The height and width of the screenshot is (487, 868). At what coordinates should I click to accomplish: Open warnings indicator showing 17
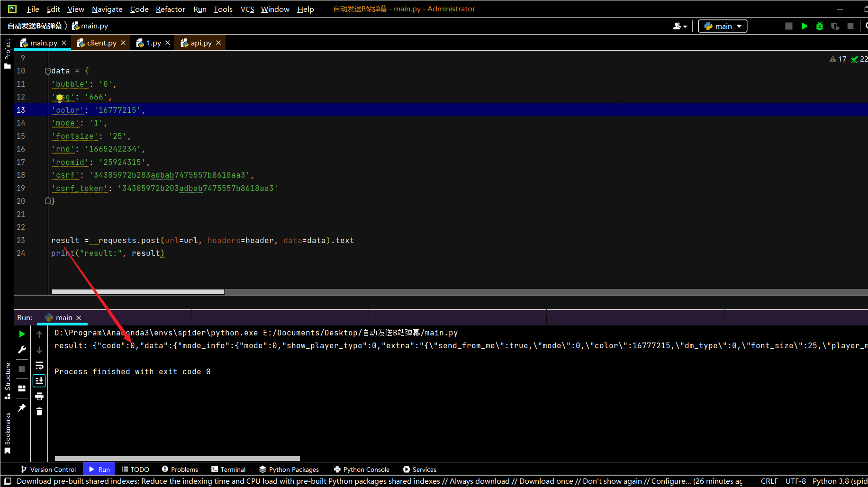pyautogui.click(x=838, y=59)
